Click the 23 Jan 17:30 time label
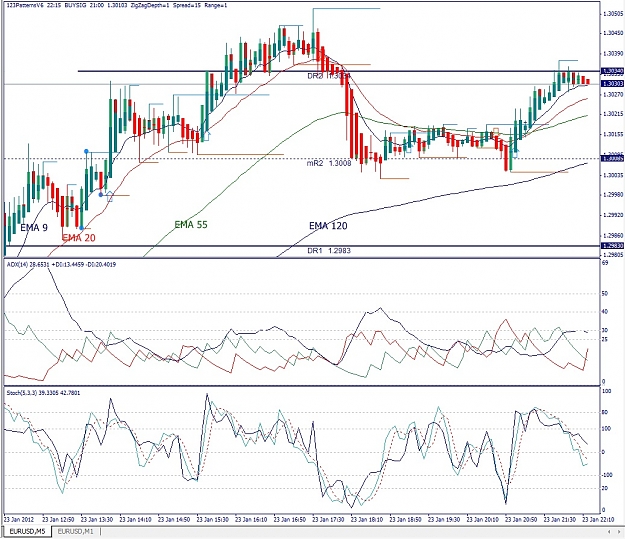This screenshot has width=625, height=539. click(x=328, y=520)
